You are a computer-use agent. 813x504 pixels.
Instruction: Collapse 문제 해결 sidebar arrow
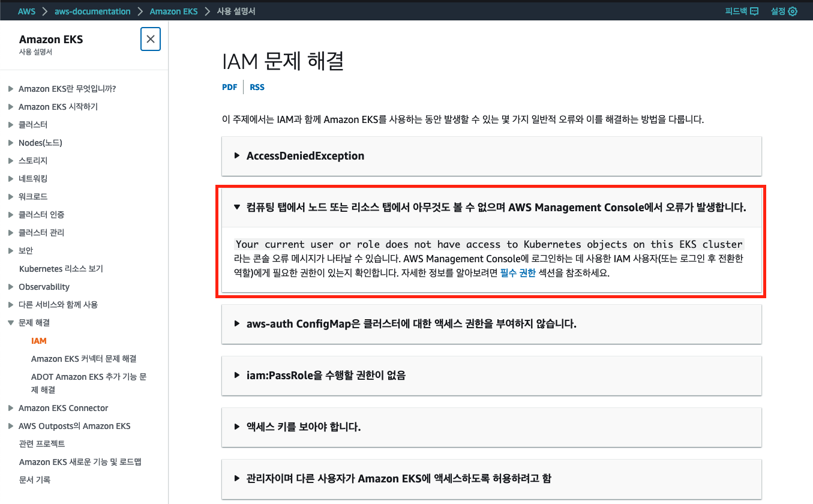11,323
